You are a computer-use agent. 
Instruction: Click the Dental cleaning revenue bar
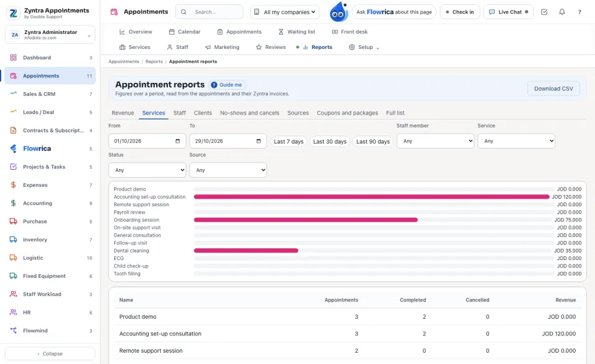point(246,251)
